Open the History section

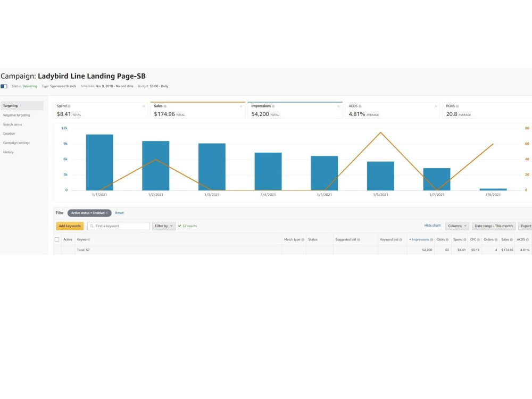tap(9, 152)
